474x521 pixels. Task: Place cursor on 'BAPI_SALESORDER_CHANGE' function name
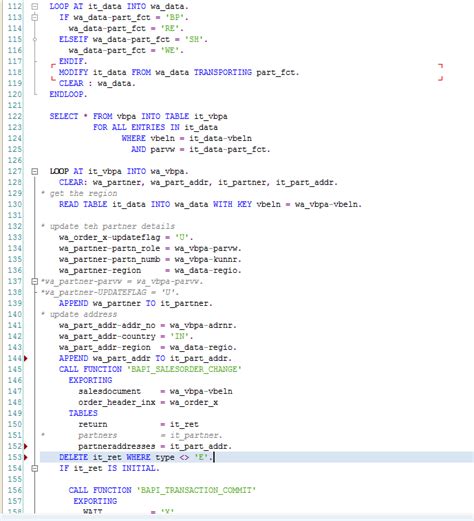[184, 369]
